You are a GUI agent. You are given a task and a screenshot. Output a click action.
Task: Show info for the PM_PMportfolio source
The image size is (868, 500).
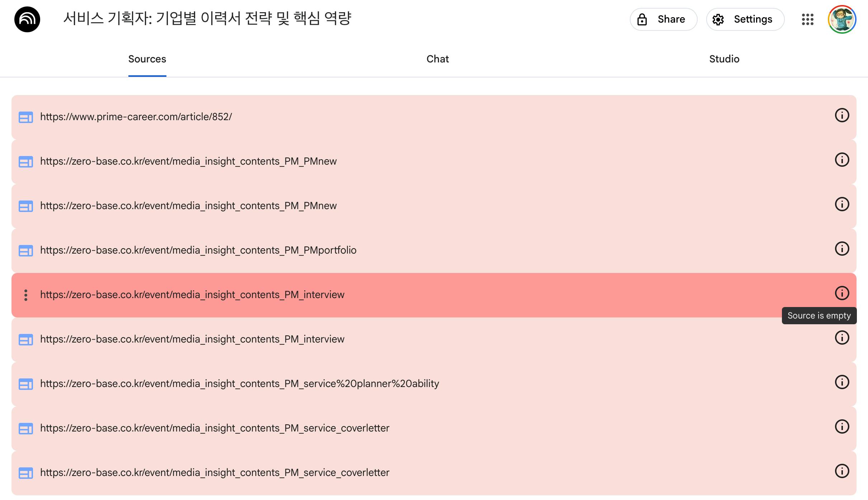(x=842, y=249)
